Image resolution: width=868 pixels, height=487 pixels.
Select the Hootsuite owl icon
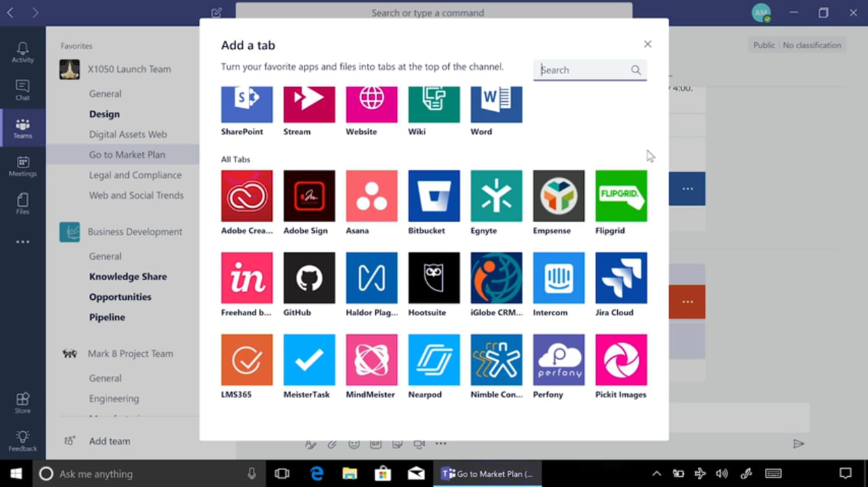(434, 278)
